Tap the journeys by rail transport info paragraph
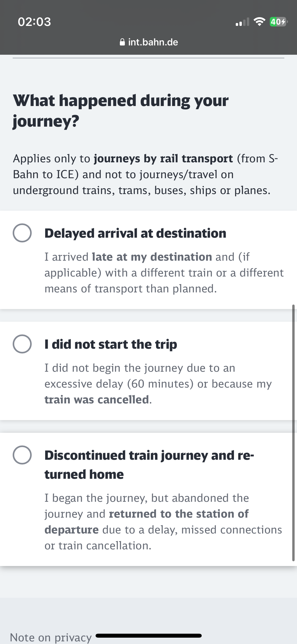The height and width of the screenshot is (644, 297). coord(145,174)
